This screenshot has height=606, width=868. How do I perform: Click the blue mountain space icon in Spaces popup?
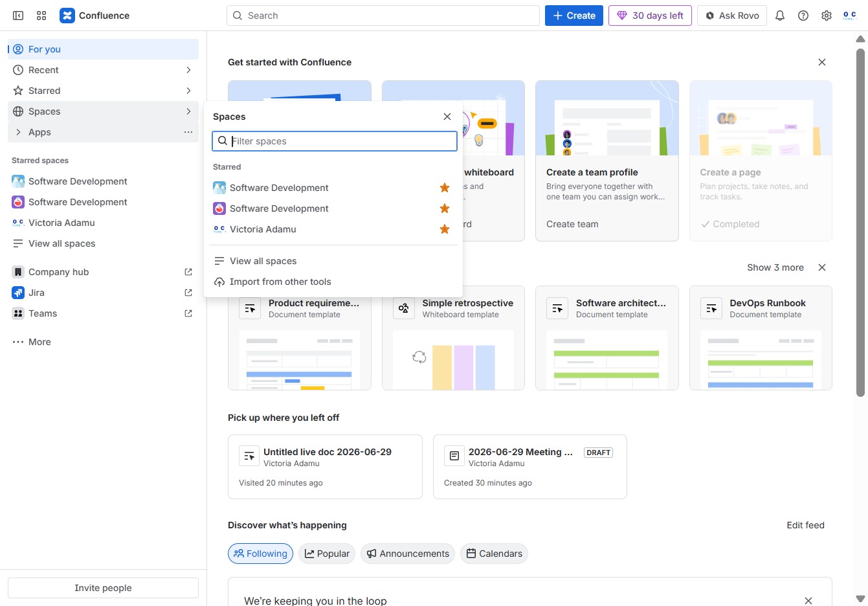pyautogui.click(x=219, y=188)
